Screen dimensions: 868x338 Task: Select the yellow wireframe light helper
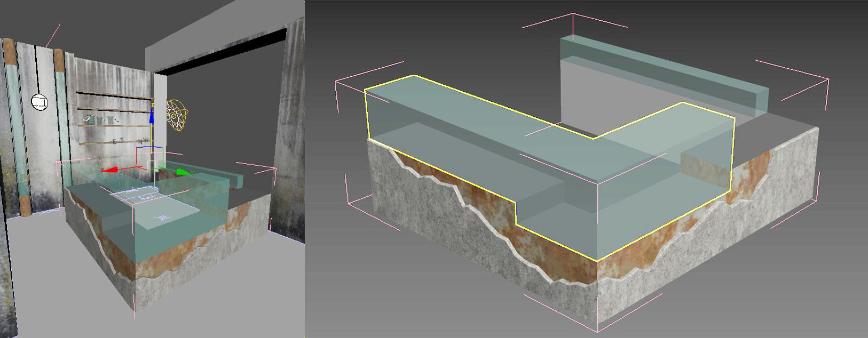click(177, 115)
